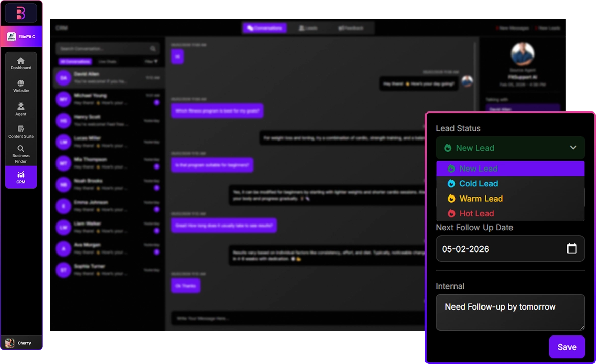Collapse the Lead Status dropdown
This screenshot has height=364, width=596.
pyautogui.click(x=573, y=148)
